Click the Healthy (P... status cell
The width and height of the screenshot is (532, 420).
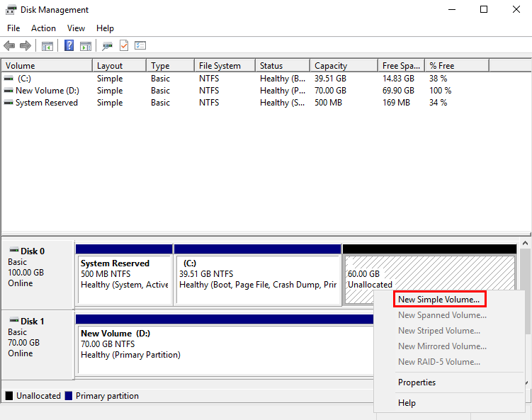(x=283, y=91)
